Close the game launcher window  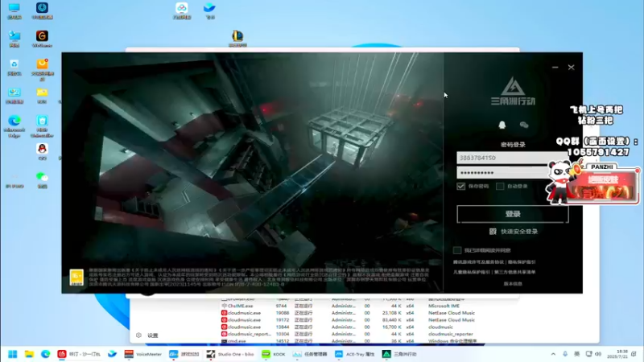tap(571, 68)
